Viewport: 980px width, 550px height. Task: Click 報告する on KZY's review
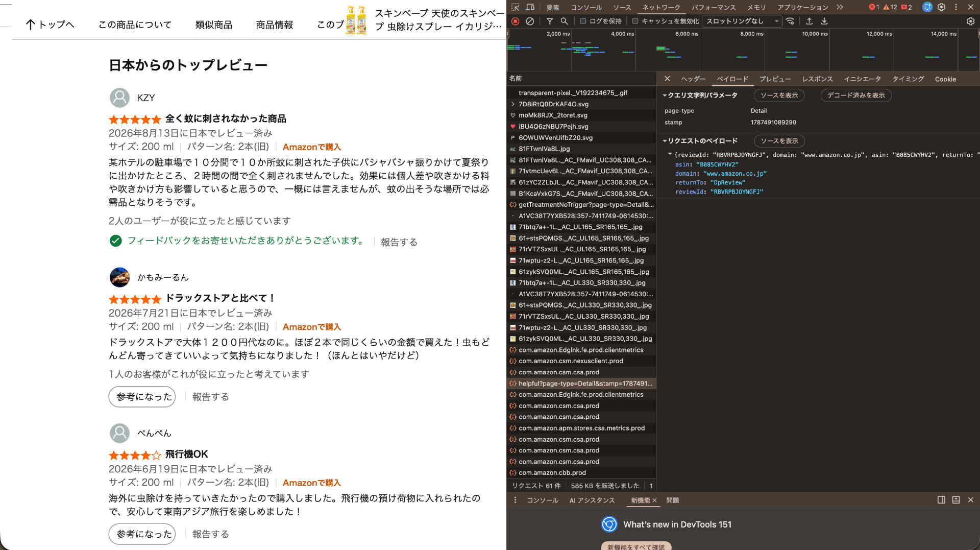click(x=399, y=242)
